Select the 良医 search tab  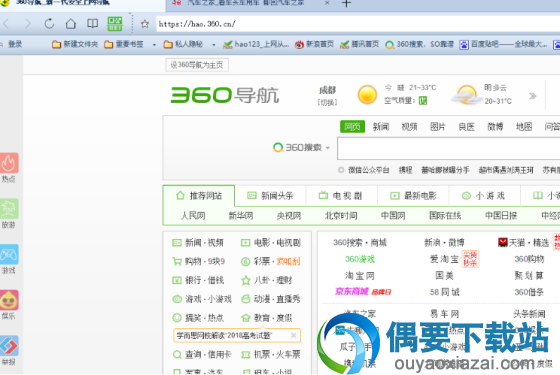pyautogui.click(x=466, y=126)
